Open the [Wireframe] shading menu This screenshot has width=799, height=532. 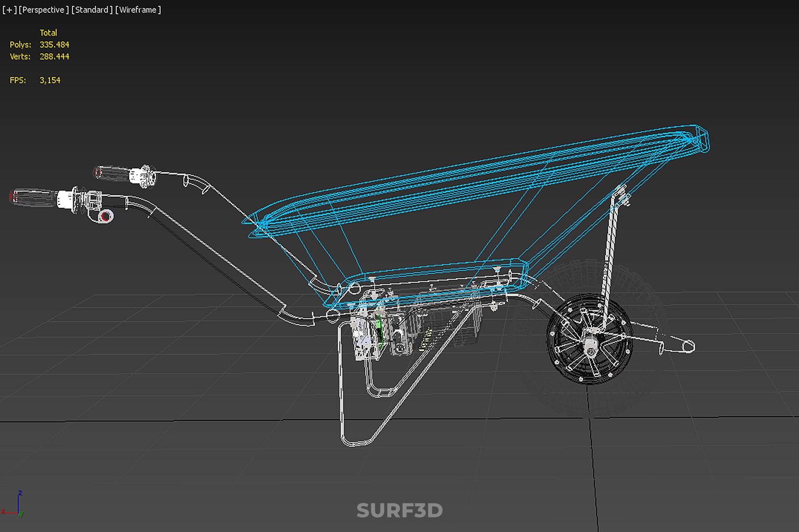point(138,10)
